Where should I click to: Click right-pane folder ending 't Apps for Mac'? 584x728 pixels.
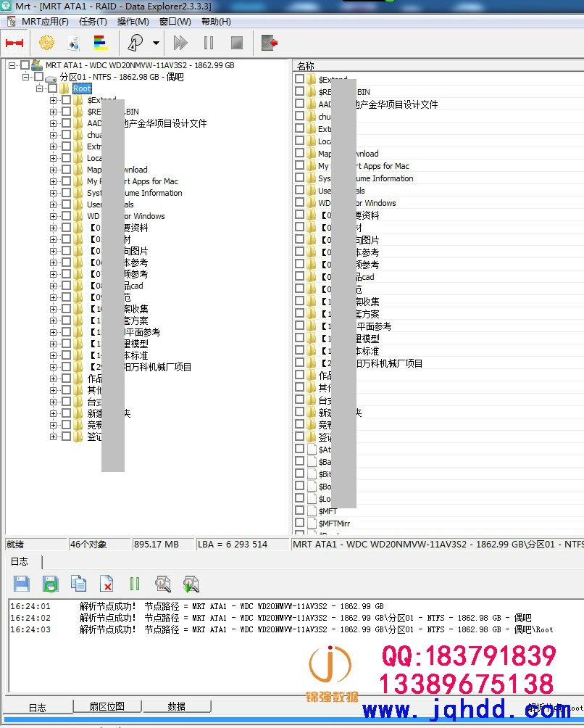coord(364,166)
